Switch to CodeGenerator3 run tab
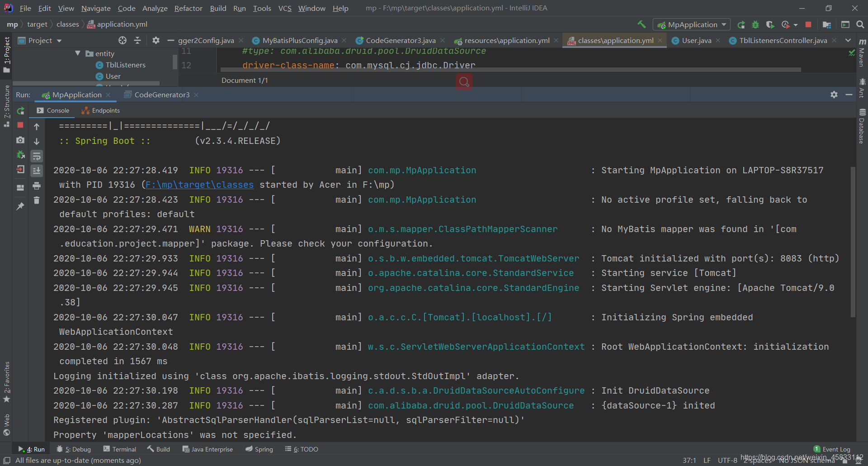The image size is (868, 466). [162, 95]
